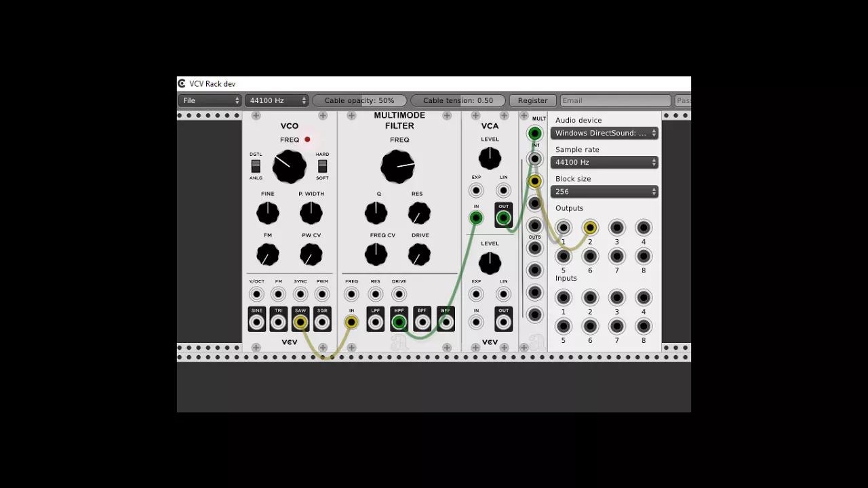
Task: Click the VCO V/OCT input jack
Action: click(x=256, y=294)
